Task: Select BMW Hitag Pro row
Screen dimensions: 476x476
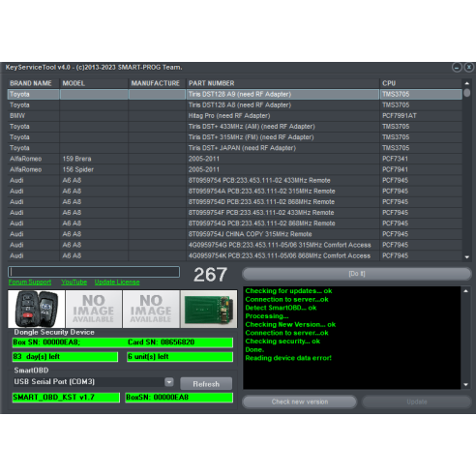Action: click(x=235, y=116)
